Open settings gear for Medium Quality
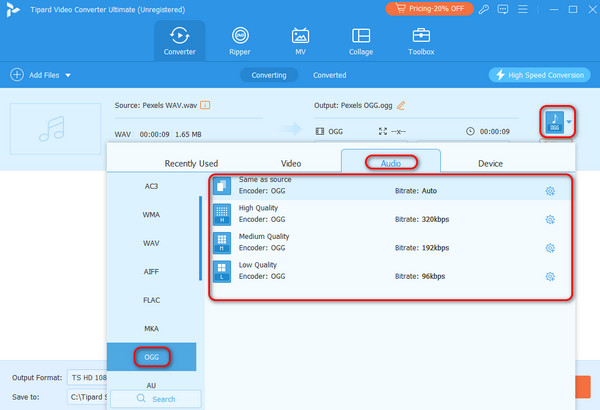 click(550, 248)
